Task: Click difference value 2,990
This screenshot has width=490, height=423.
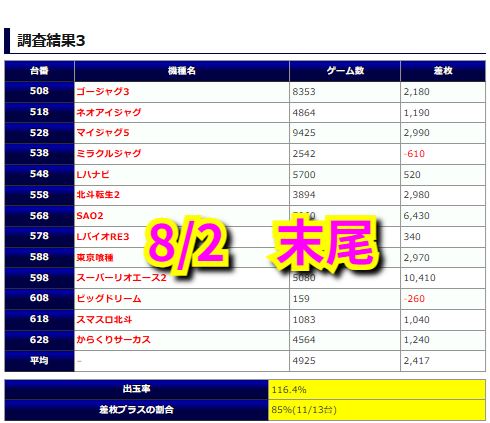Action: [x=417, y=133]
